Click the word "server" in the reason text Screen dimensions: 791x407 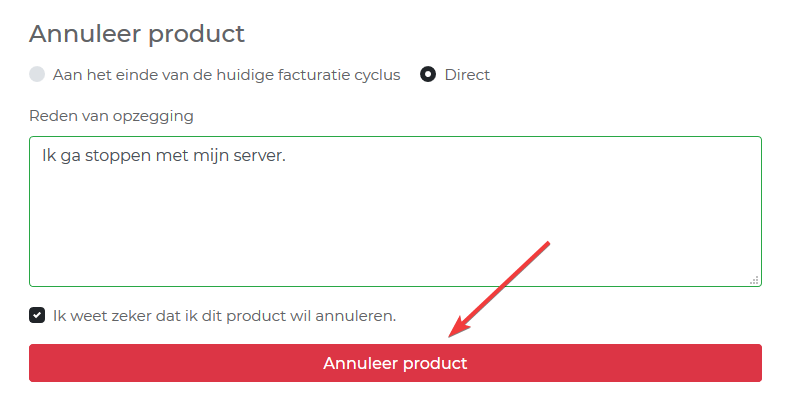tap(258, 158)
